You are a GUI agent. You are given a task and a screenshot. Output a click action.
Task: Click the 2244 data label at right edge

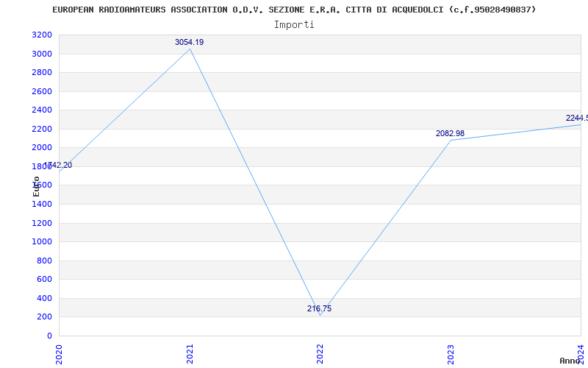(577, 118)
